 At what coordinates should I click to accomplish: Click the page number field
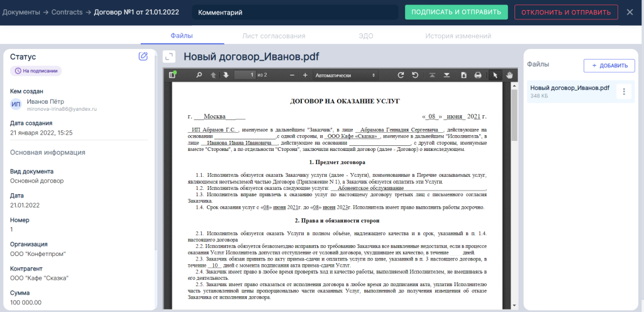[245, 75]
